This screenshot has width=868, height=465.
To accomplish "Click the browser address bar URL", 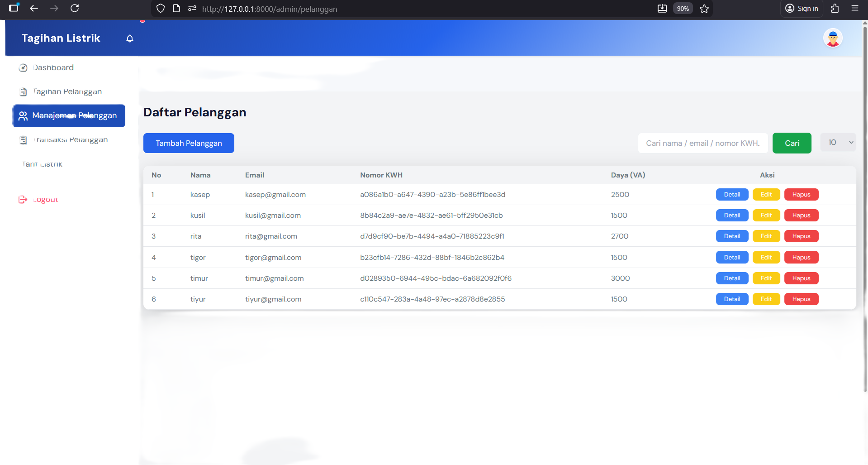I will 270,9.
